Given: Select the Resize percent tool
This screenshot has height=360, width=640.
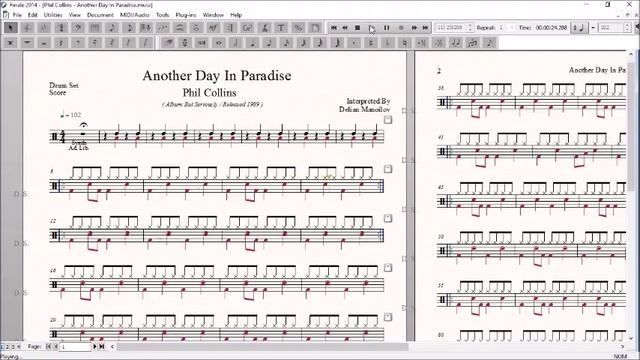Looking at the screenshot, I should click(x=298, y=28).
